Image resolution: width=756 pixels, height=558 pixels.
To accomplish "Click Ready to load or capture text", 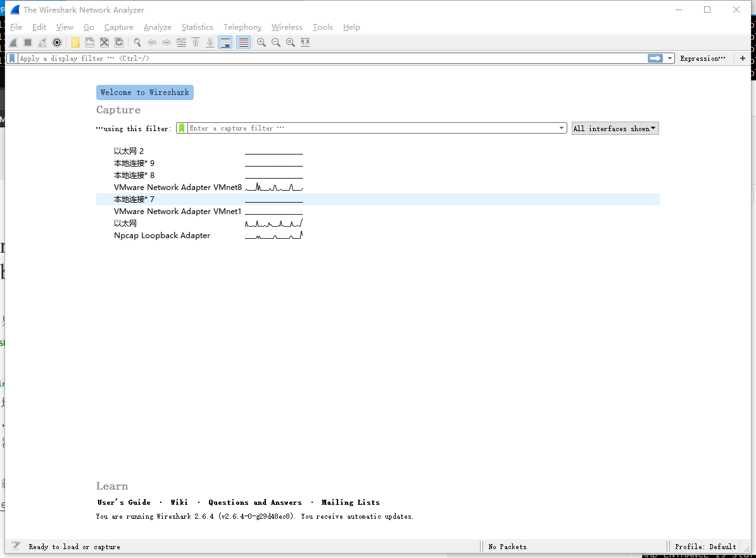I will point(74,547).
